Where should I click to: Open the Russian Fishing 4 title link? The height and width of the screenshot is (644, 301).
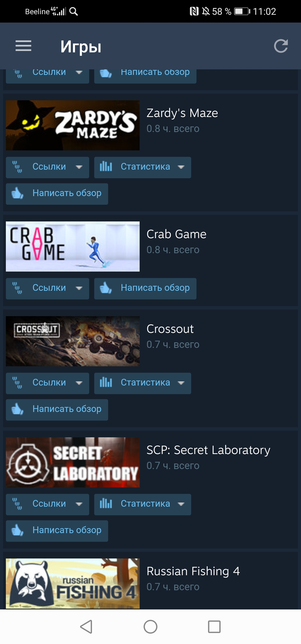(x=193, y=571)
